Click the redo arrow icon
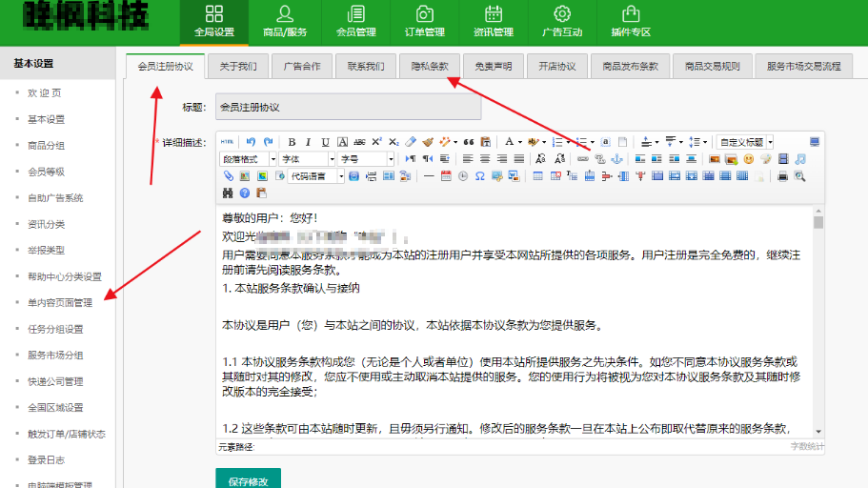Screen dimensions: 868x488 (x=269, y=142)
